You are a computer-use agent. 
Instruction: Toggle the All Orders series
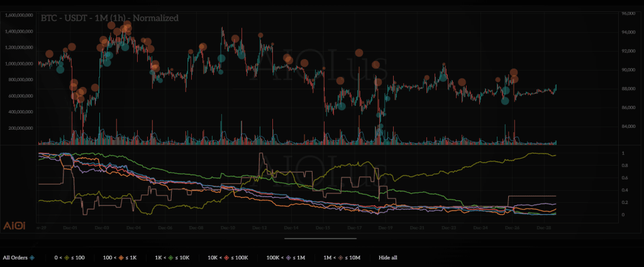tap(15, 257)
